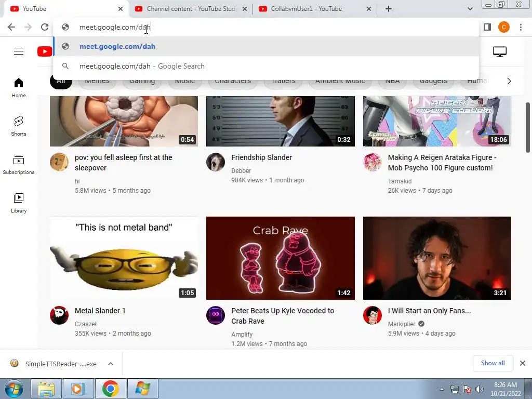This screenshot has height=399, width=532.
Task: Open Markiplier channel avatar
Action: pyautogui.click(x=372, y=315)
